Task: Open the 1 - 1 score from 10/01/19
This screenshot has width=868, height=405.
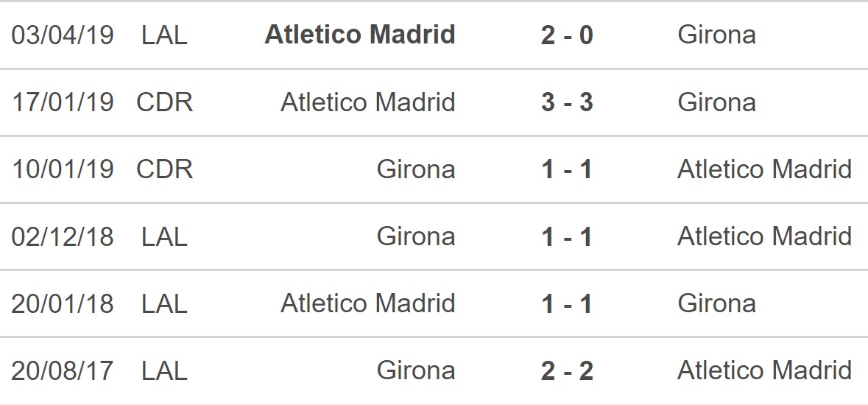Action: click(567, 169)
